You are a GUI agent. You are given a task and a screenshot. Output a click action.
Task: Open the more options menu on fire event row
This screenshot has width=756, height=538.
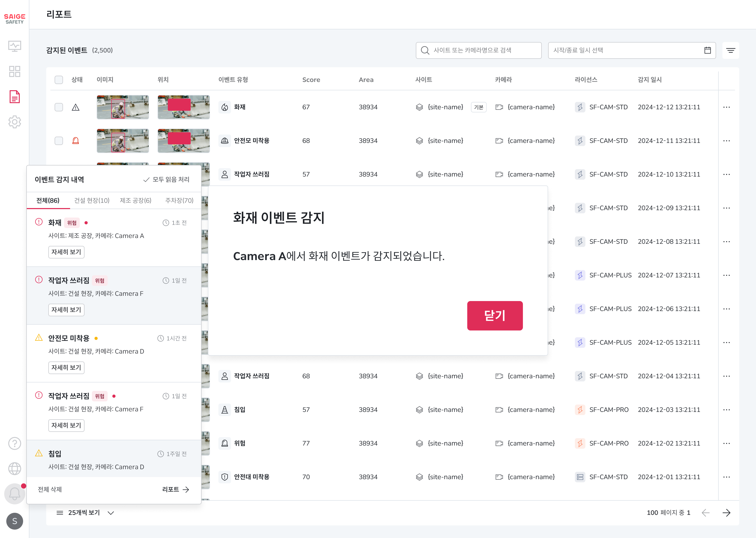pyautogui.click(x=727, y=107)
